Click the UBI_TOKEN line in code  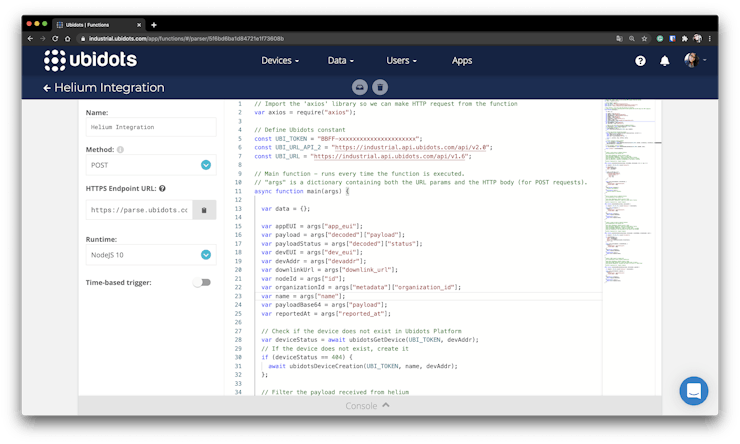[338, 139]
